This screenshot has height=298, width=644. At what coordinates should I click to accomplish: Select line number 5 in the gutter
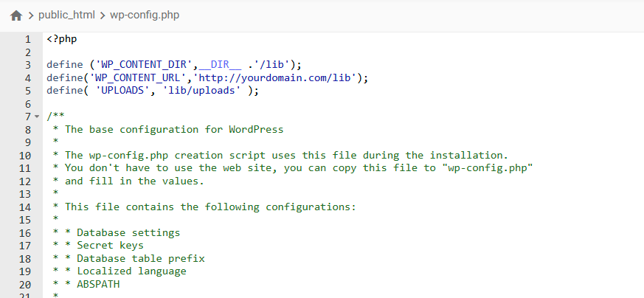(x=27, y=91)
